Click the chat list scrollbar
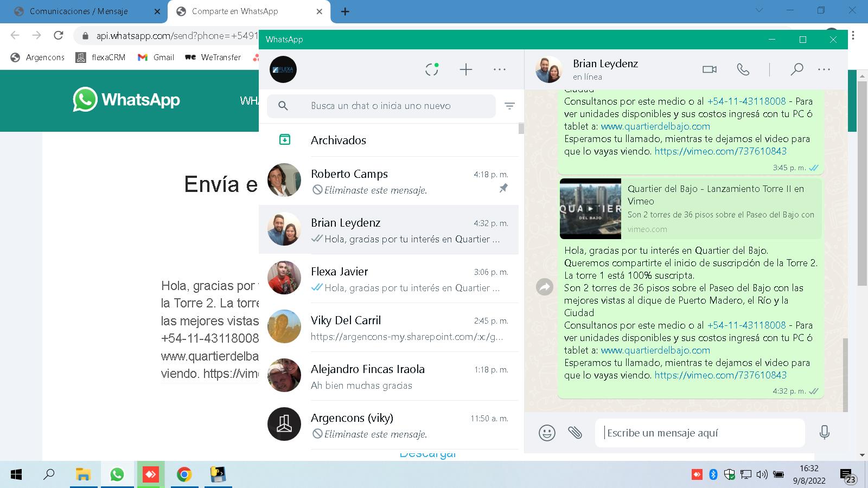This screenshot has width=868, height=488. coord(521,129)
